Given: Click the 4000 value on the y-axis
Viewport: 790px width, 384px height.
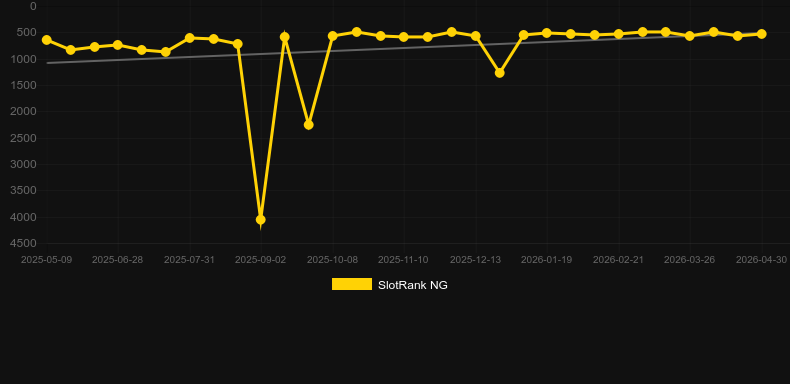Looking at the screenshot, I should pos(24,217).
